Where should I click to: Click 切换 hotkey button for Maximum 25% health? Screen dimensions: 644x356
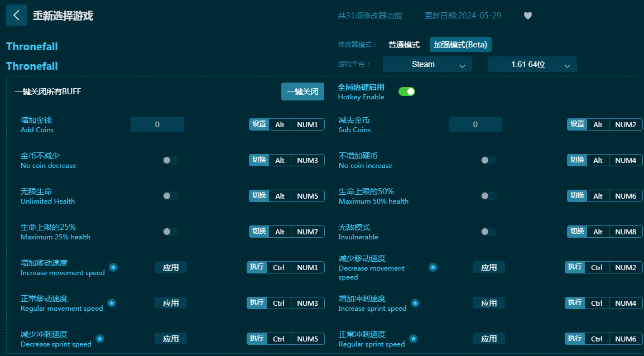click(x=259, y=232)
